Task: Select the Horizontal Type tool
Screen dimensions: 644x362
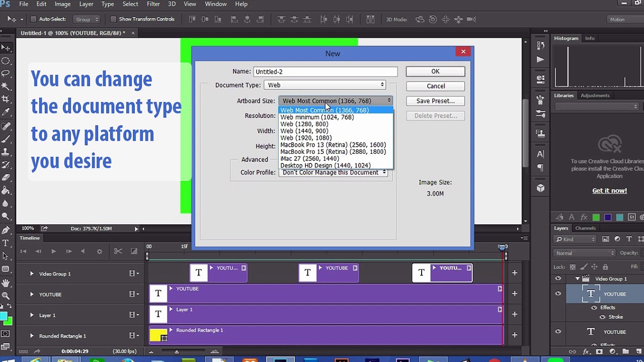Action: (x=6, y=243)
